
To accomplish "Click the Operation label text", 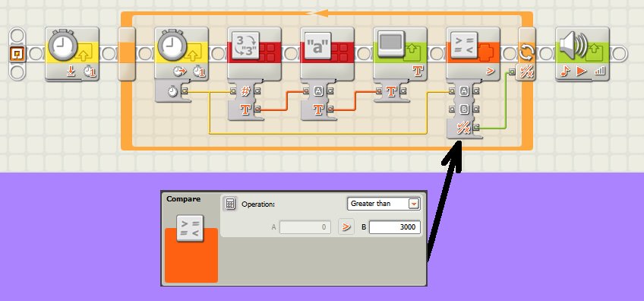I will click(258, 204).
